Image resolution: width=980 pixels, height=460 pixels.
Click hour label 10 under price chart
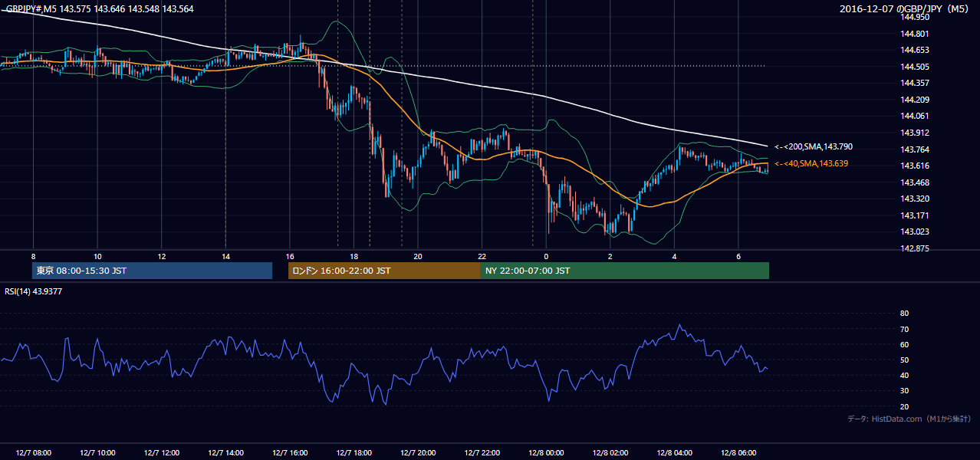[x=97, y=256]
